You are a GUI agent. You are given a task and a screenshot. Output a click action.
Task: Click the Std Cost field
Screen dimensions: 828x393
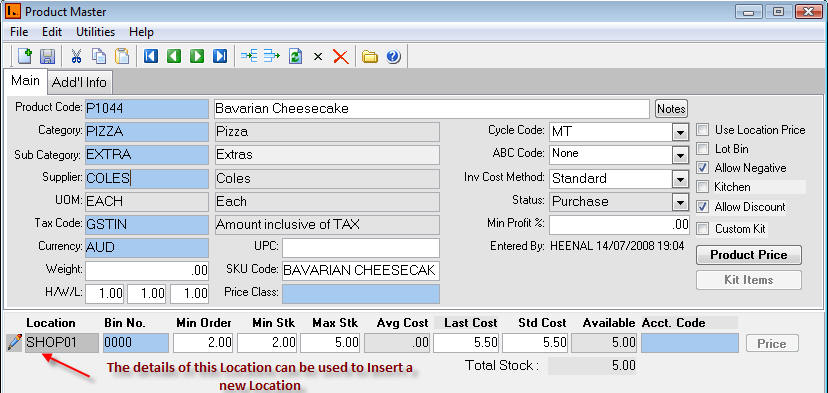pyautogui.click(x=535, y=343)
